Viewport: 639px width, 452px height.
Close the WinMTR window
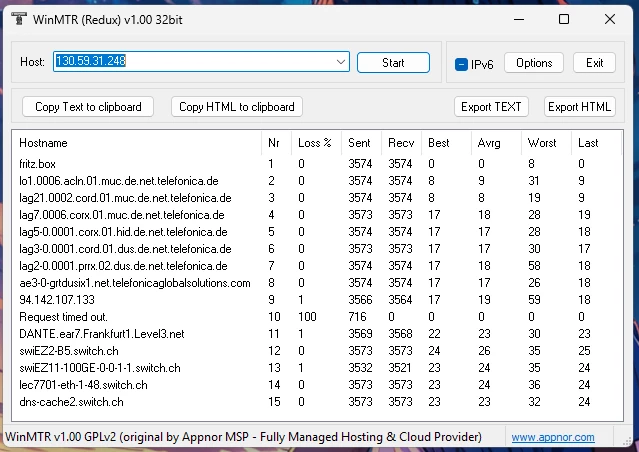610,19
